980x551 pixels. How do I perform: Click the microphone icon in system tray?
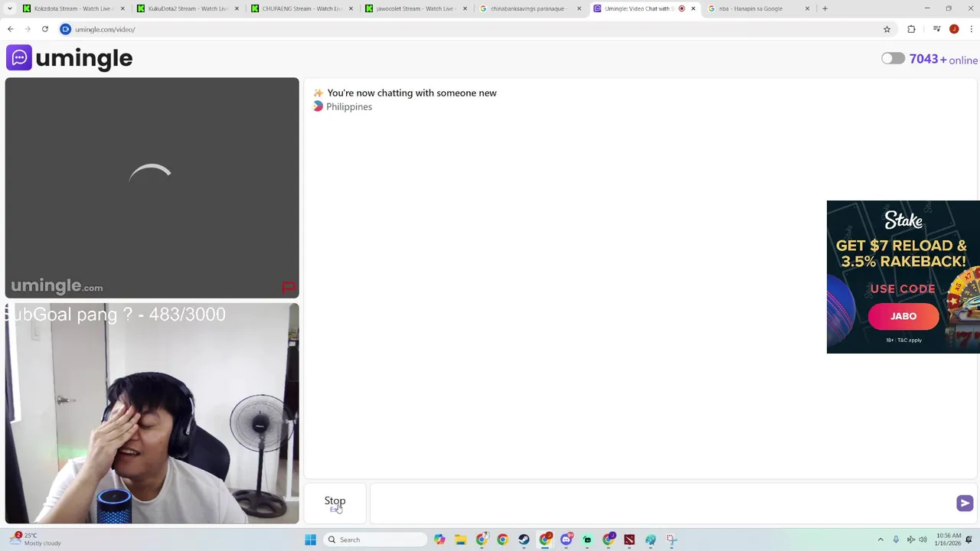coord(896,540)
